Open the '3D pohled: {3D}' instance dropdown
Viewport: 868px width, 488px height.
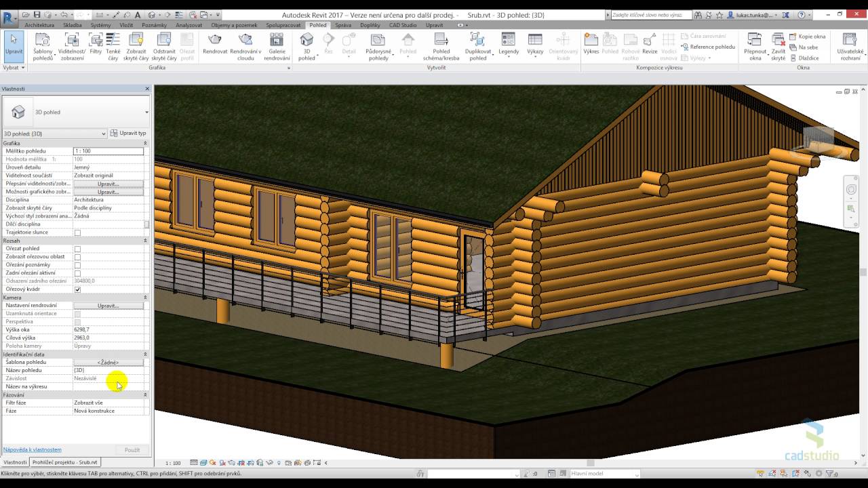click(54, 134)
